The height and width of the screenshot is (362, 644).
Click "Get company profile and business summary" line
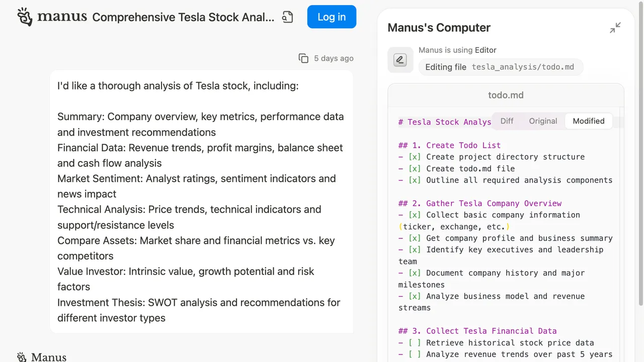coord(505,238)
